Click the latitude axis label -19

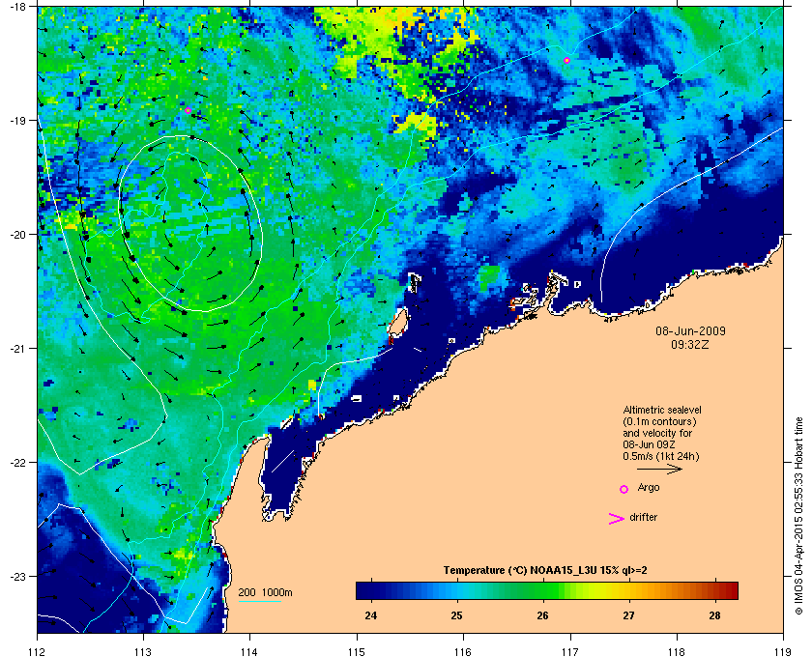point(17,121)
